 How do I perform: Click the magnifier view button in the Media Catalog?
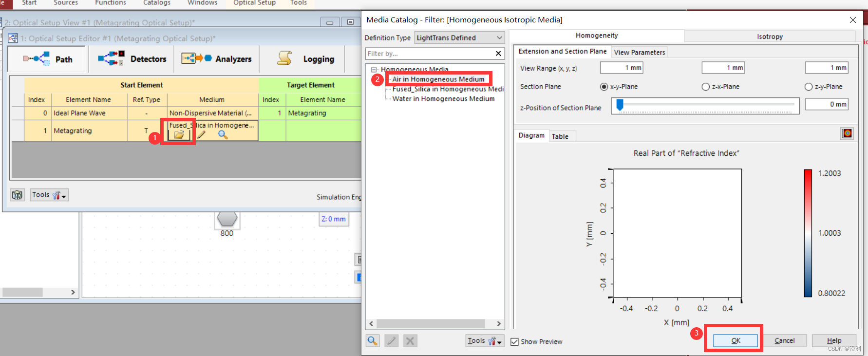373,341
